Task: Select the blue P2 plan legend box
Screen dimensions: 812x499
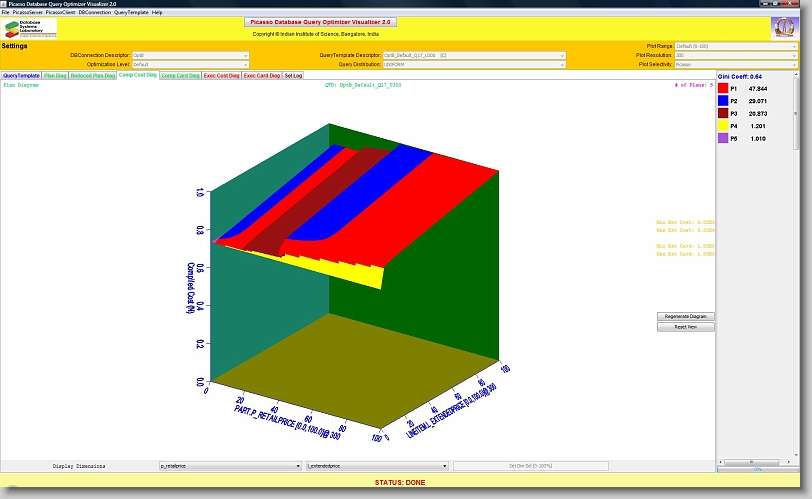Action: 724,101
